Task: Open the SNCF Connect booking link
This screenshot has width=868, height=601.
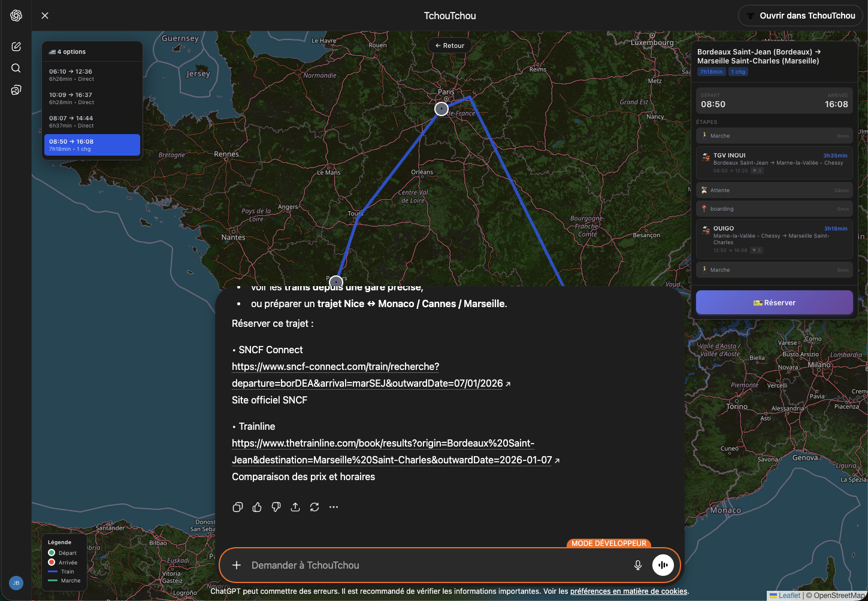Action: click(367, 375)
